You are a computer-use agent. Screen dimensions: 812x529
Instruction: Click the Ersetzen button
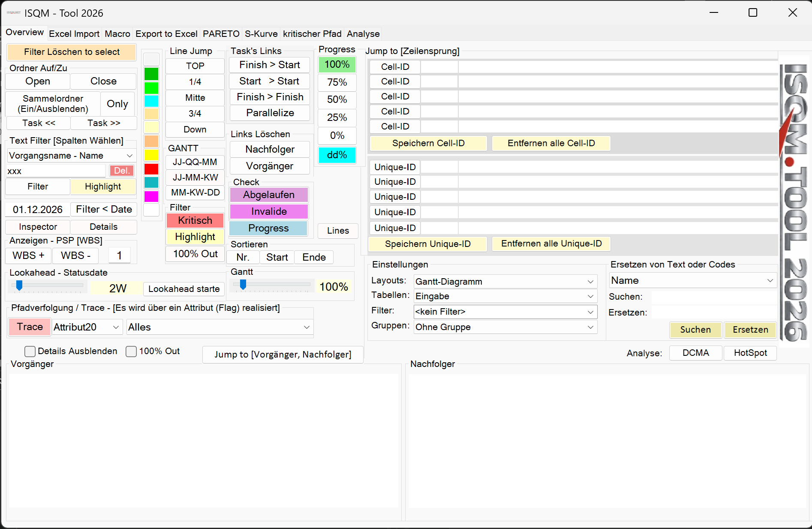tap(750, 330)
